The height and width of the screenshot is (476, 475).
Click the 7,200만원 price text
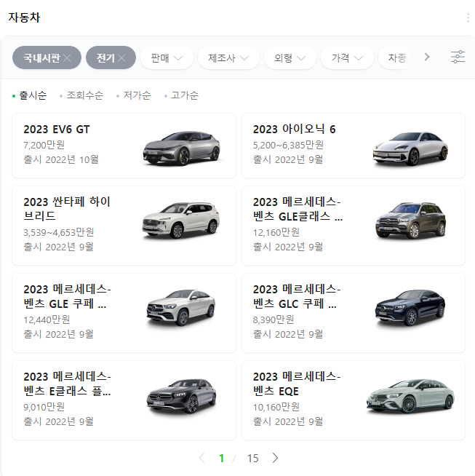pos(44,145)
